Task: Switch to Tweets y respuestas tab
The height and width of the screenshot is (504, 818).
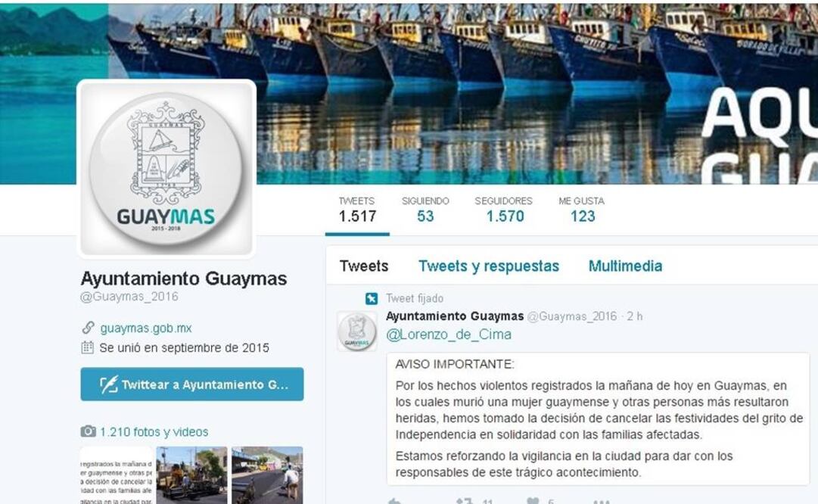Action: [488, 266]
